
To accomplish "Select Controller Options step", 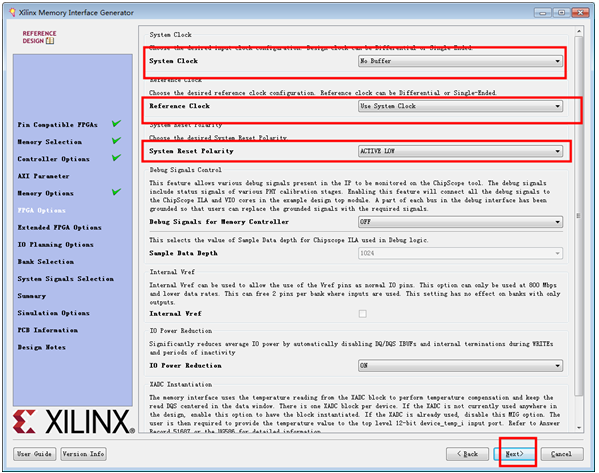I will coord(53,159).
